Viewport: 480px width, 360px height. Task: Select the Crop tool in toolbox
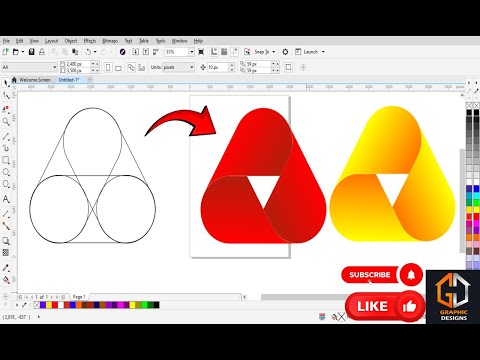[6, 109]
